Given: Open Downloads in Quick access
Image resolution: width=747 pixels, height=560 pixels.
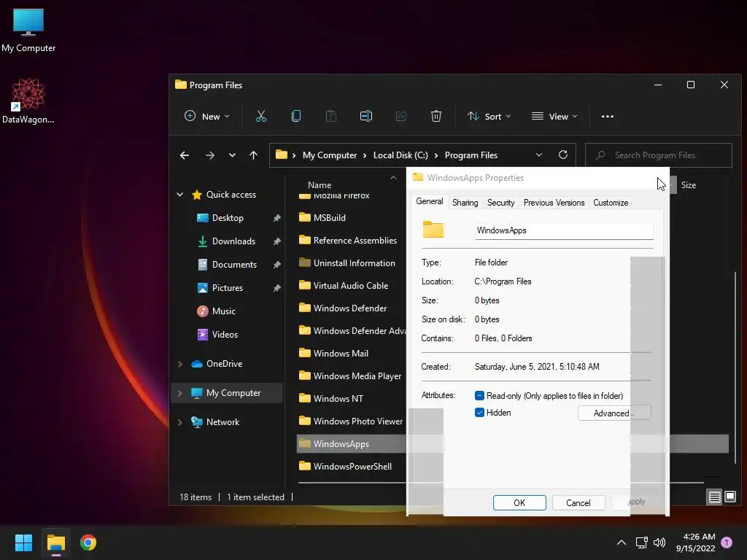Looking at the screenshot, I should (233, 241).
